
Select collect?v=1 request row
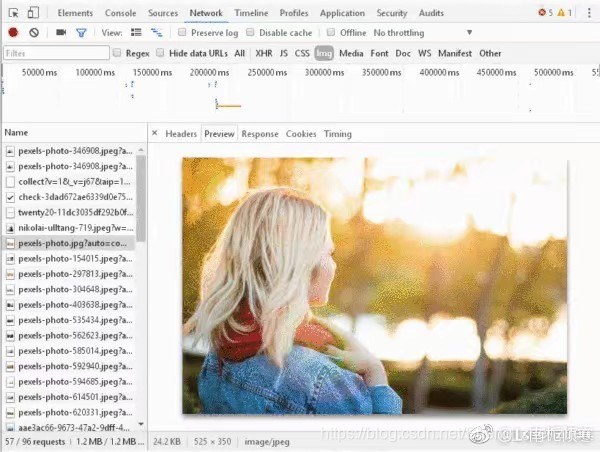(69, 181)
